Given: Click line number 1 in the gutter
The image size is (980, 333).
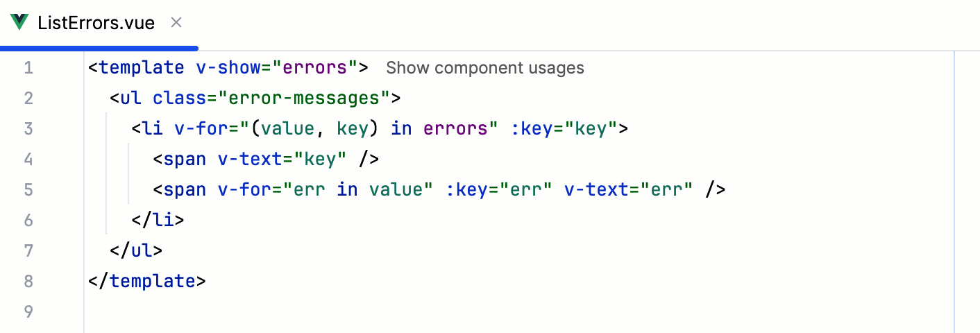Looking at the screenshot, I should pos(28,68).
